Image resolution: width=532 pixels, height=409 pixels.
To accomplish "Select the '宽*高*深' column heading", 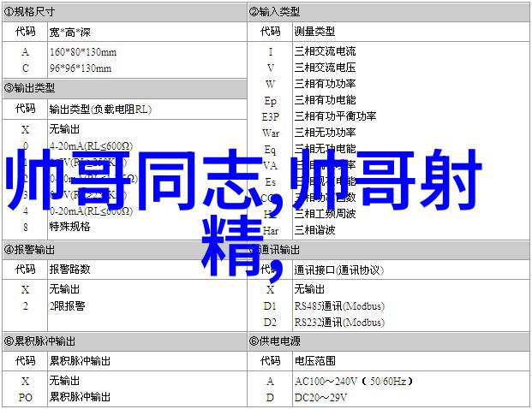I will [70, 33].
